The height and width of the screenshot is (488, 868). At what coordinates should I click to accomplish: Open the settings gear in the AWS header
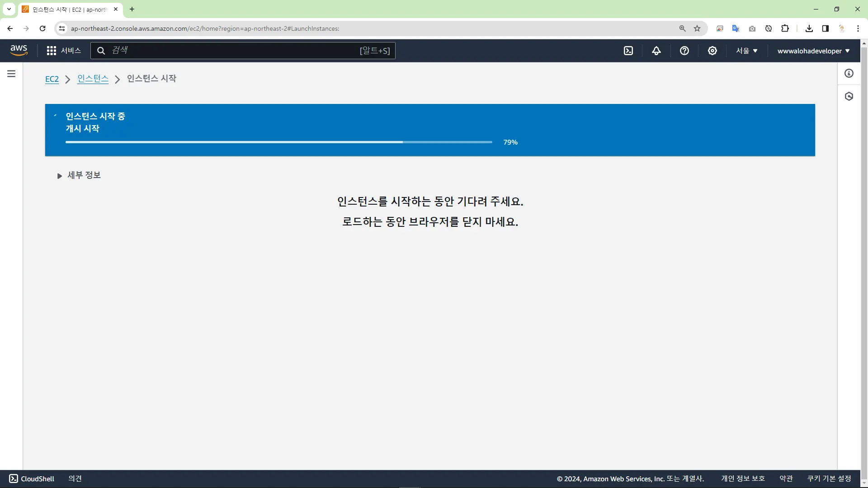[712, 51]
